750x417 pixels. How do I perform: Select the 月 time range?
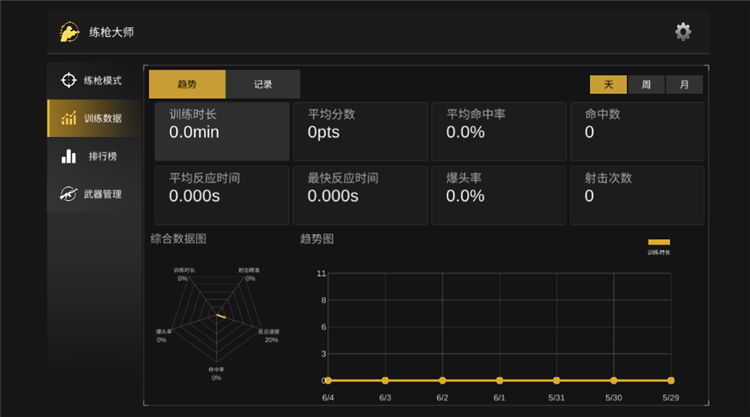684,85
